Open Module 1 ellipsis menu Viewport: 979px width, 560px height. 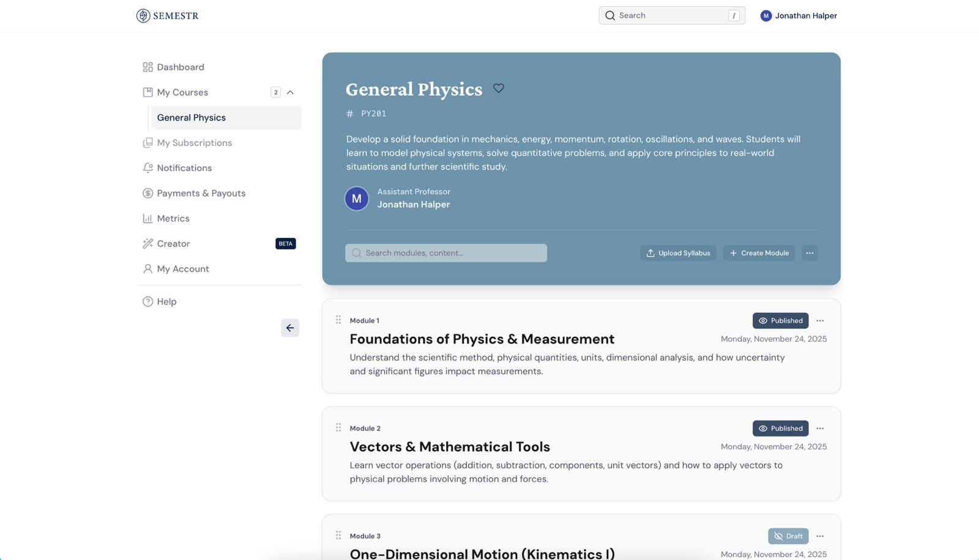(x=820, y=320)
